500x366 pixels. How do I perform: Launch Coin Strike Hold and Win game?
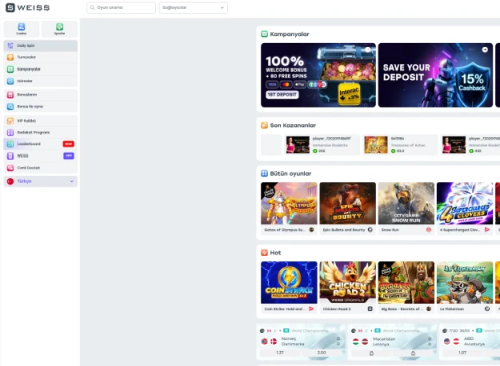(x=289, y=282)
